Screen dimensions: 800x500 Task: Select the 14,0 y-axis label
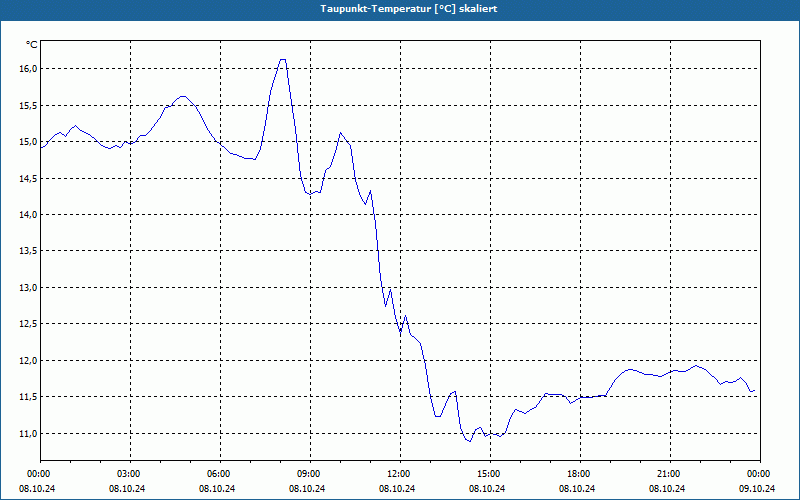29,215
